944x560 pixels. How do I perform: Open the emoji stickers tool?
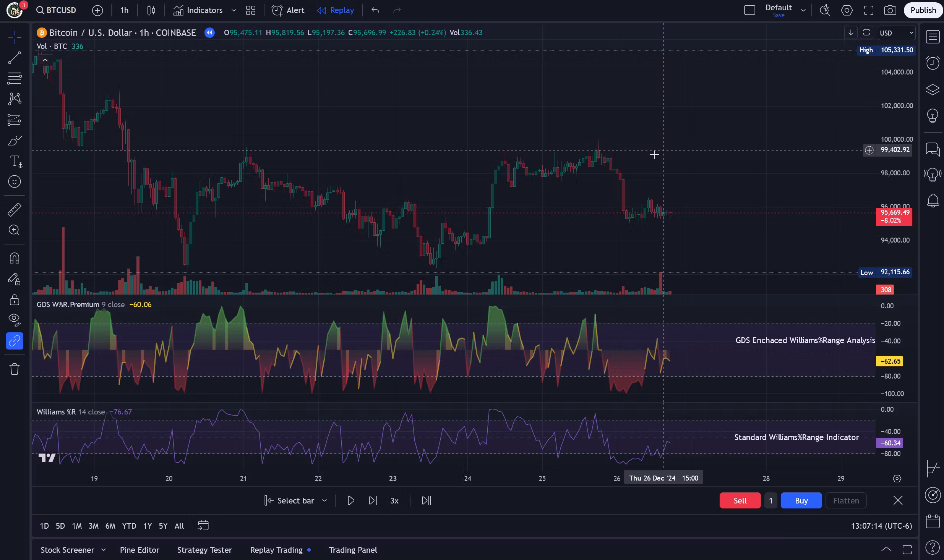pos(15,181)
